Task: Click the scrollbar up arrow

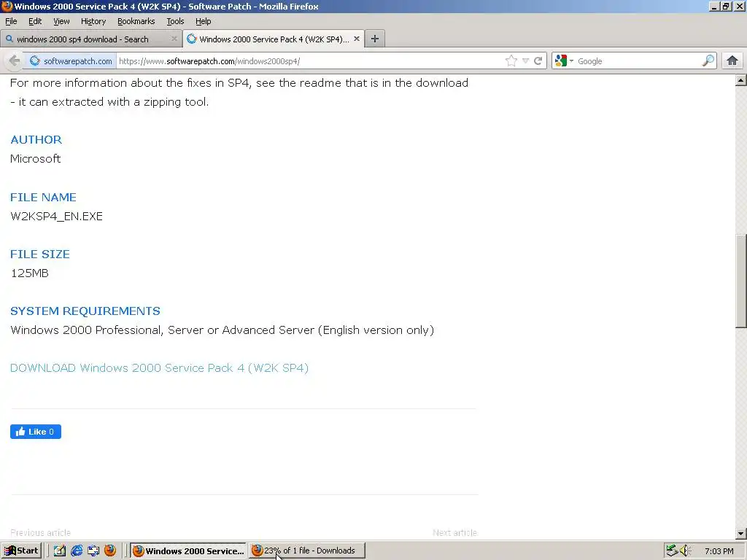Action: pyautogui.click(x=741, y=80)
